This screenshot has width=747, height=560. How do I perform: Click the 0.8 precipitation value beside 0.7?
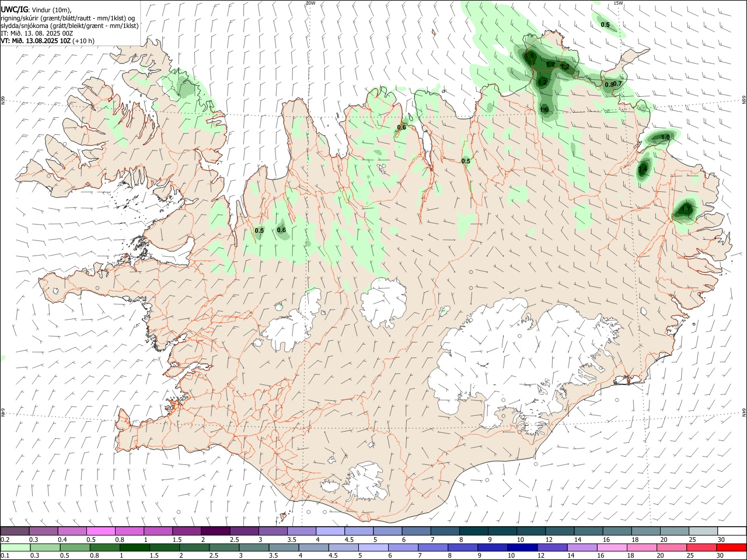click(609, 85)
